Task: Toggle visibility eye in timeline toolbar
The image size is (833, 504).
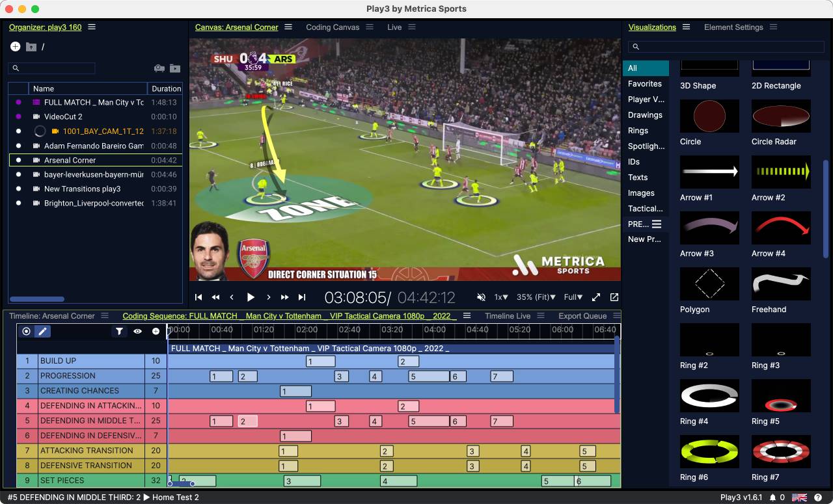Action: tap(137, 332)
